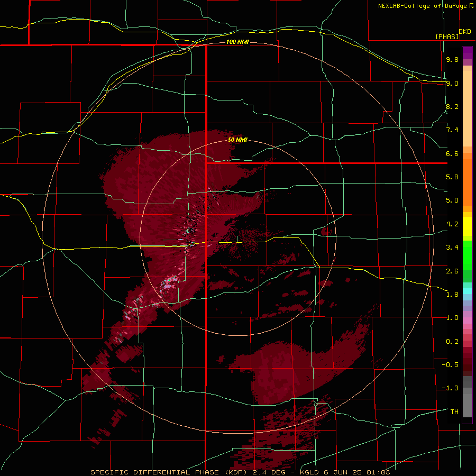This screenshot has width=476, height=476.
Task: Pick the yellow band of the color scale
Action: point(467,226)
